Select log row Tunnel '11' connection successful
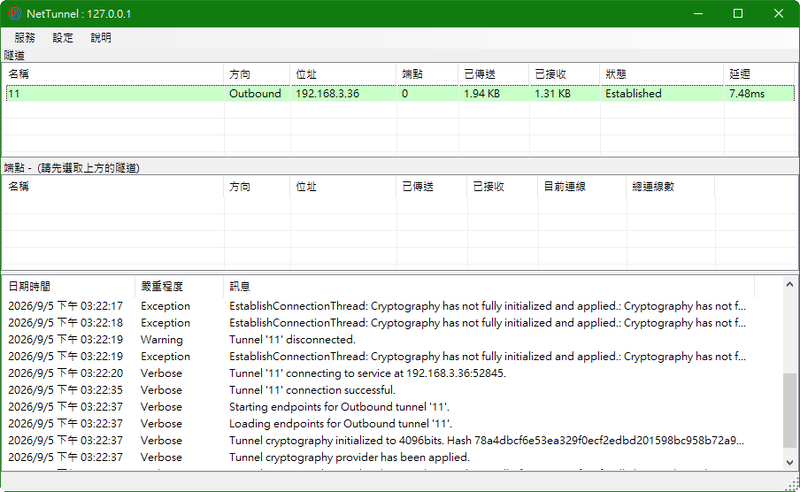 (378, 390)
